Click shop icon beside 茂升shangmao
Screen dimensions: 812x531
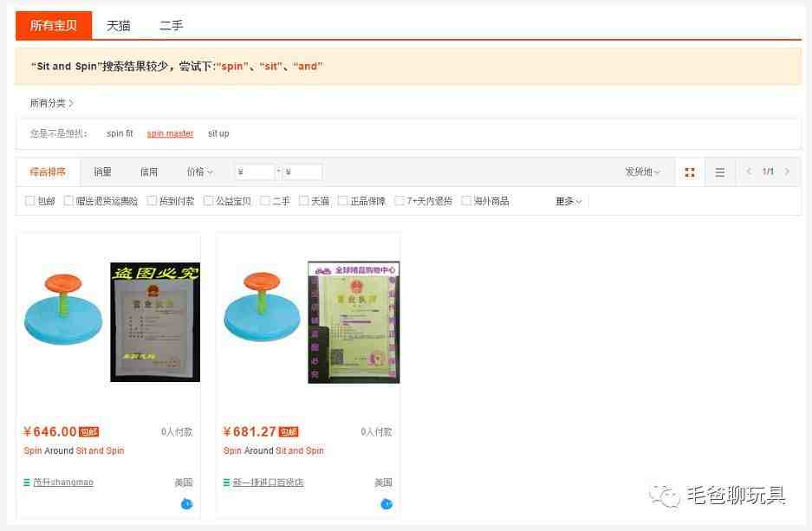click(x=27, y=482)
